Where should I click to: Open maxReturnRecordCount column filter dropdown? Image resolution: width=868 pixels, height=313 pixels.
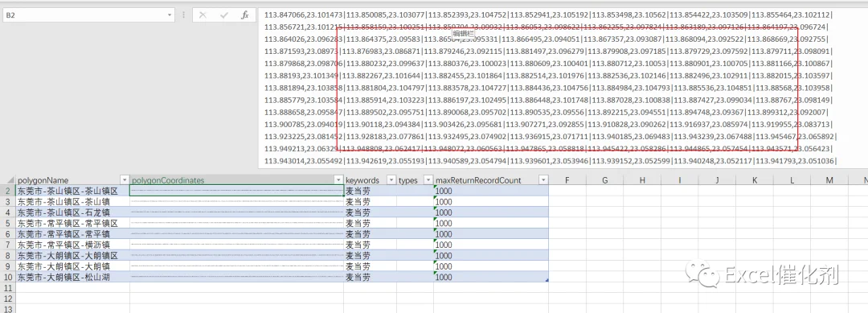(543, 180)
